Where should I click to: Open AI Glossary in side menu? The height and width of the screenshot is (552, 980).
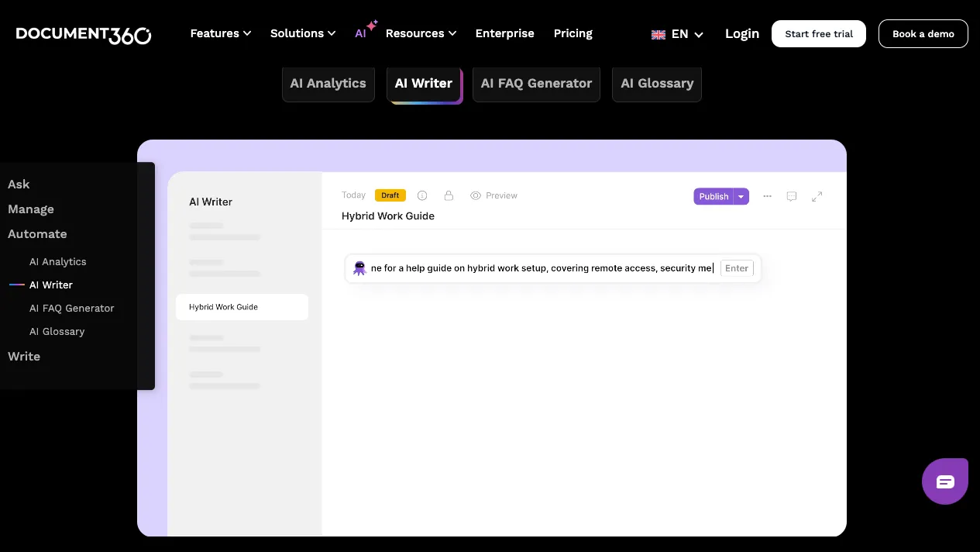click(57, 332)
